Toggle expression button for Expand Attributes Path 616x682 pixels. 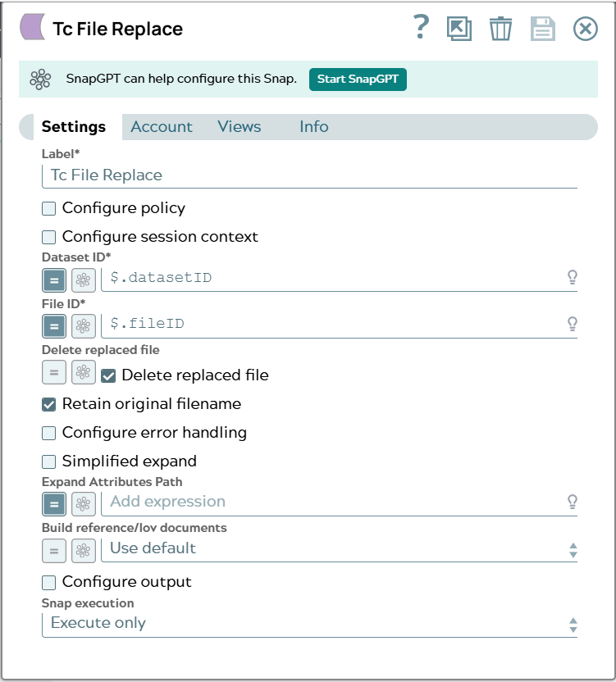(x=54, y=504)
